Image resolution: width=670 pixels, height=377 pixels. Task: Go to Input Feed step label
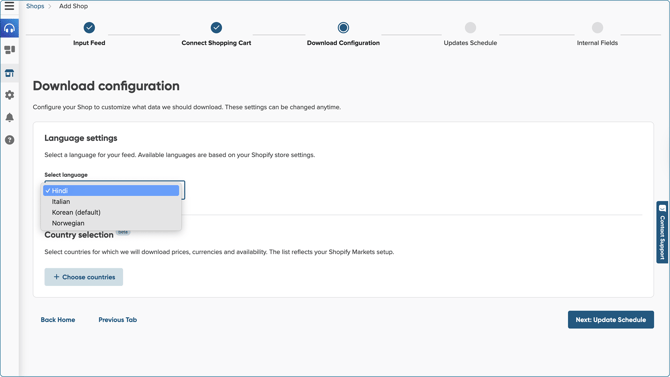[x=89, y=43]
